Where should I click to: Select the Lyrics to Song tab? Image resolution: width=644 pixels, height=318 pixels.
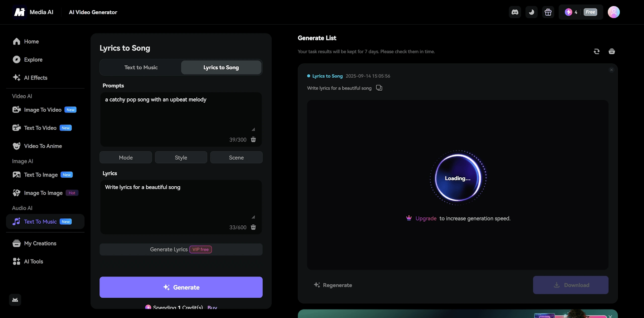(x=221, y=67)
